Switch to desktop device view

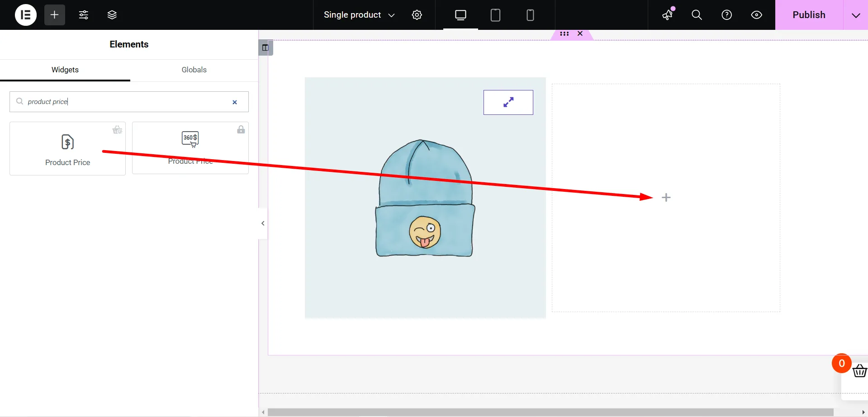tap(460, 15)
